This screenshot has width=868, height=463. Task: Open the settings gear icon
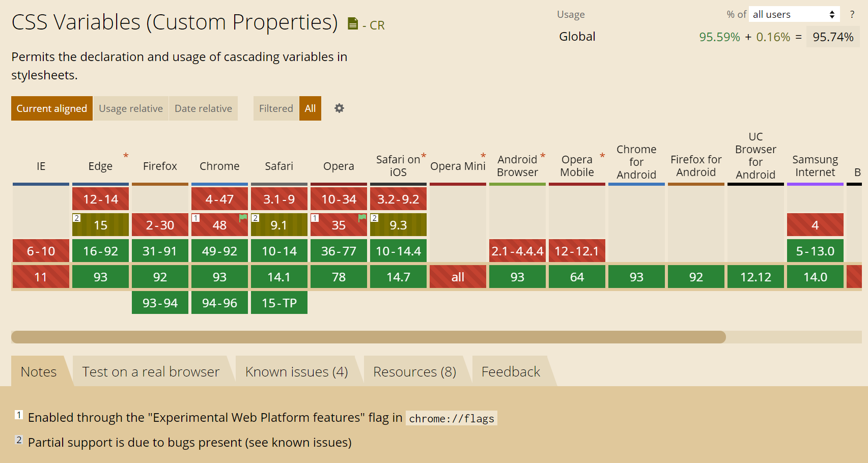pos(339,108)
